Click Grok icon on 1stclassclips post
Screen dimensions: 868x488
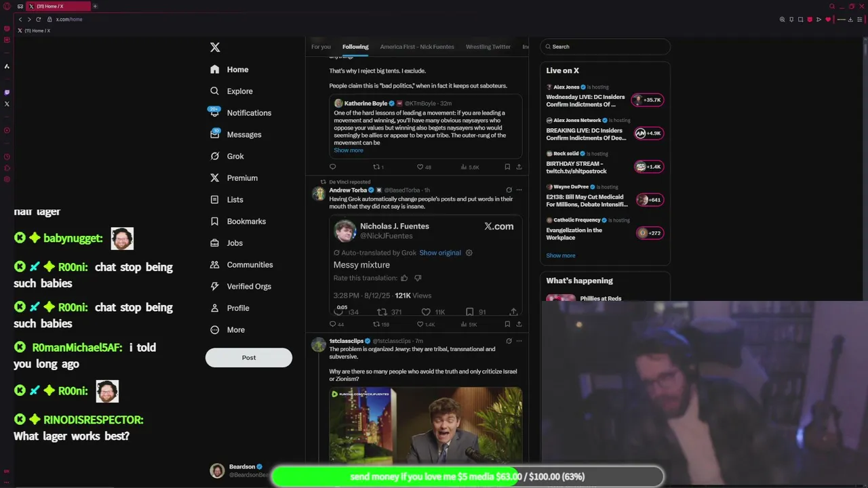(x=509, y=341)
